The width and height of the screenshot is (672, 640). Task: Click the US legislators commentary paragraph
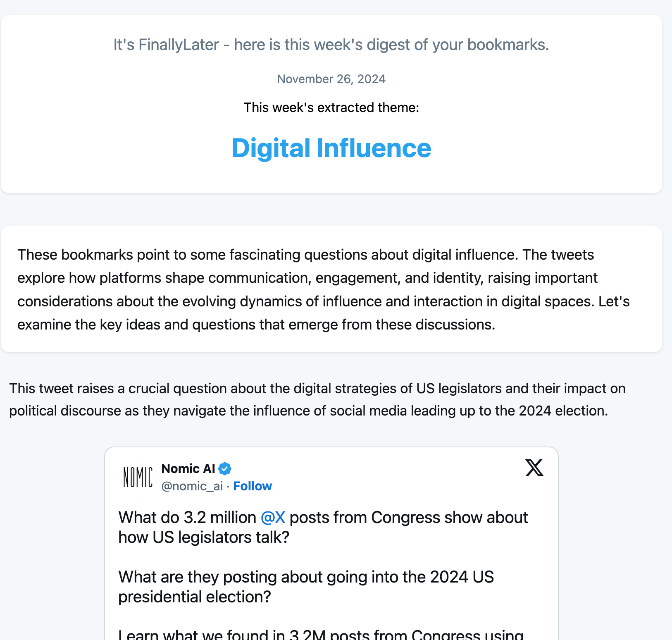(317, 399)
